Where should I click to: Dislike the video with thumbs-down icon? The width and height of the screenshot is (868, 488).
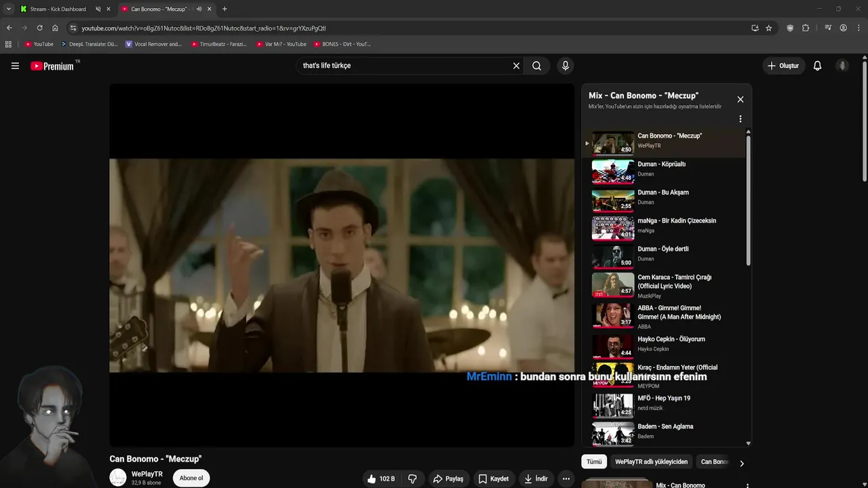(x=412, y=479)
